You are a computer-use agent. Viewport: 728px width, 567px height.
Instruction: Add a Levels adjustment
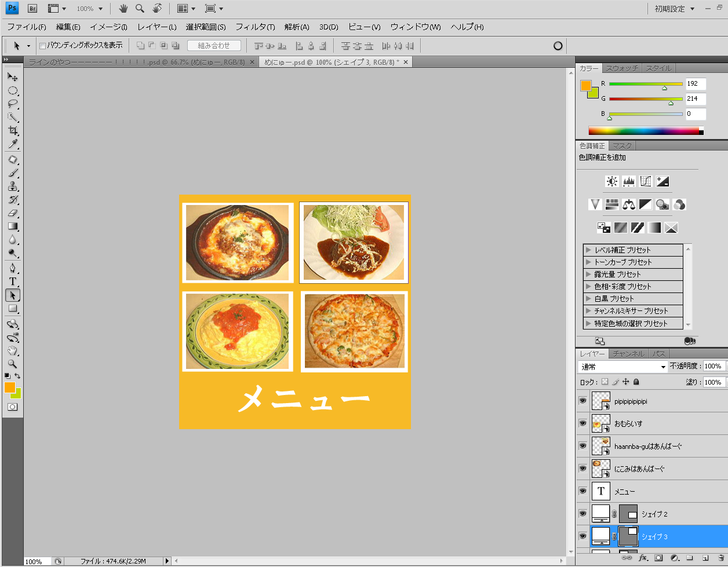coord(629,181)
